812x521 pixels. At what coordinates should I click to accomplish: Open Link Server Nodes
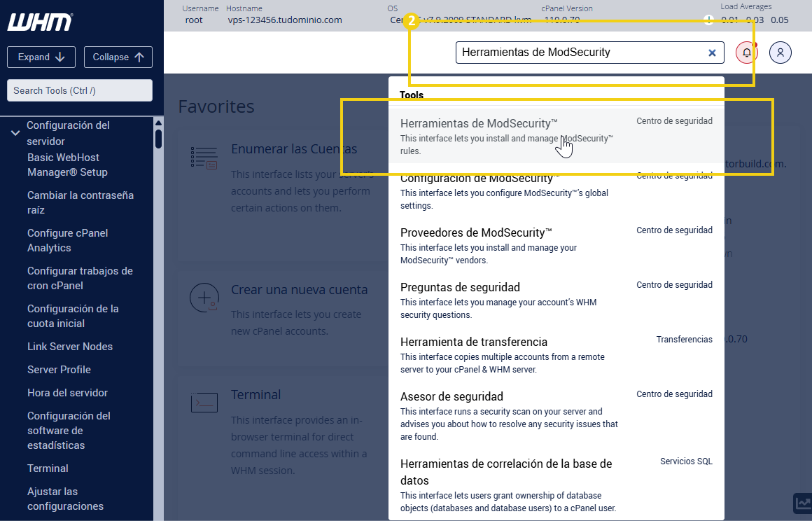pos(70,347)
